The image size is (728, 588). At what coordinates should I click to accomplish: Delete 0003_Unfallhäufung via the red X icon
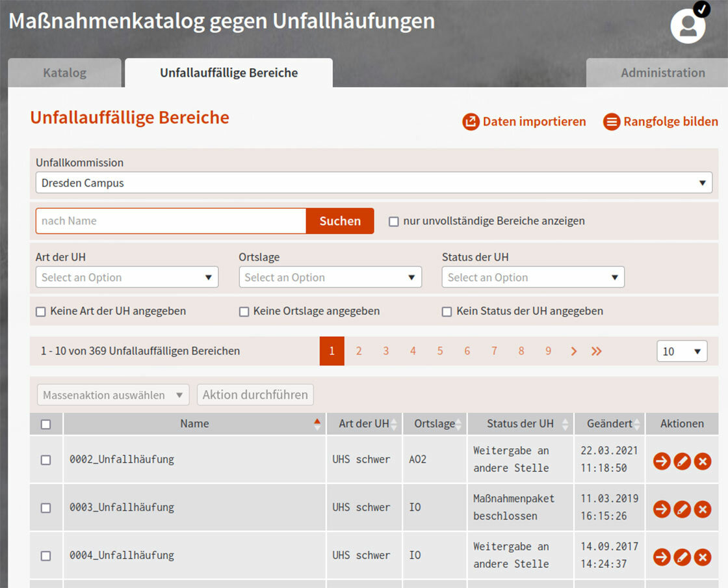[x=703, y=509]
